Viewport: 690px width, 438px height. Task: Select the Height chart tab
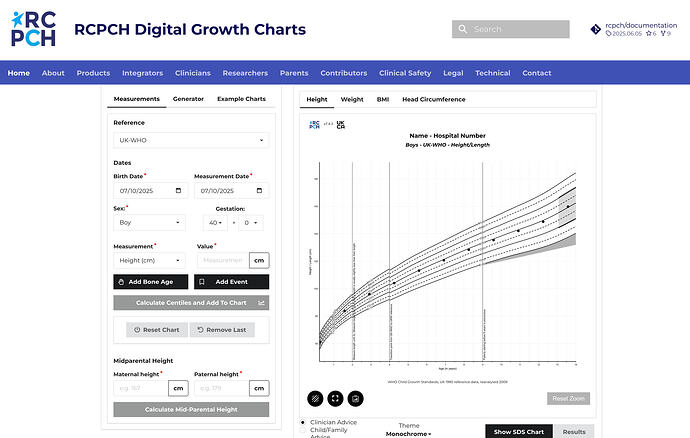click(317, 99)
